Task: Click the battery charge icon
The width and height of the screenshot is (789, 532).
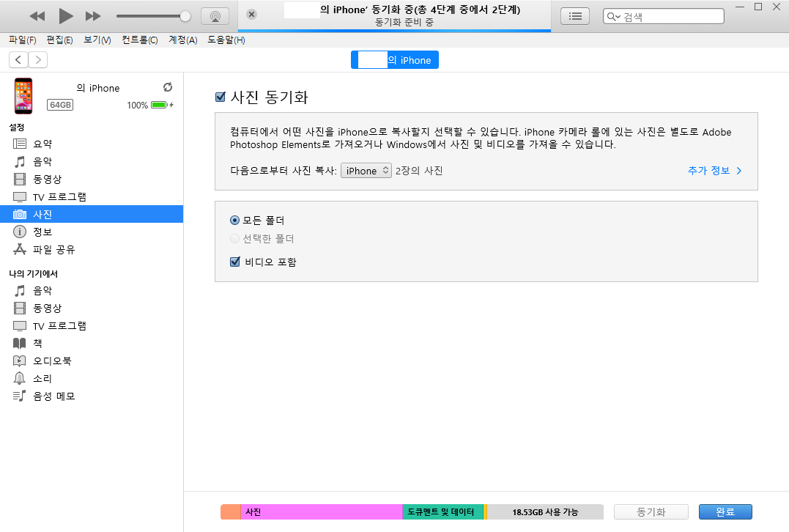Action: tap(159, 105)
